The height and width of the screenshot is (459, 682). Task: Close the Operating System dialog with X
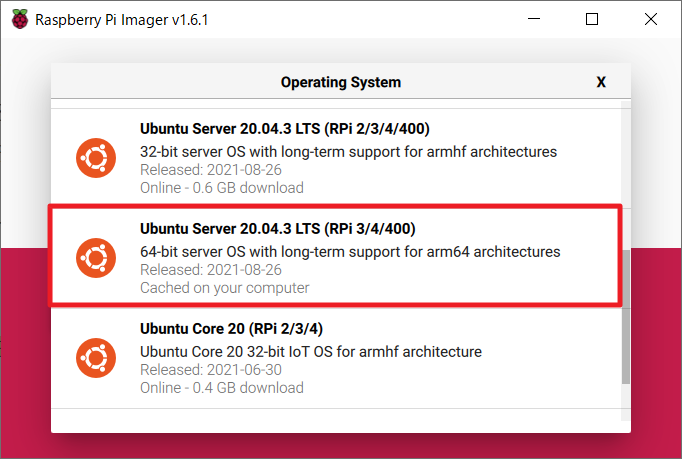(x=601, y=82)
